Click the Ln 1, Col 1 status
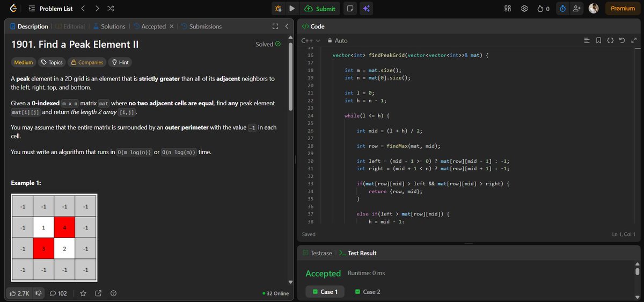Viewport: 644px width, 302px height. click(x=624, y=234)
